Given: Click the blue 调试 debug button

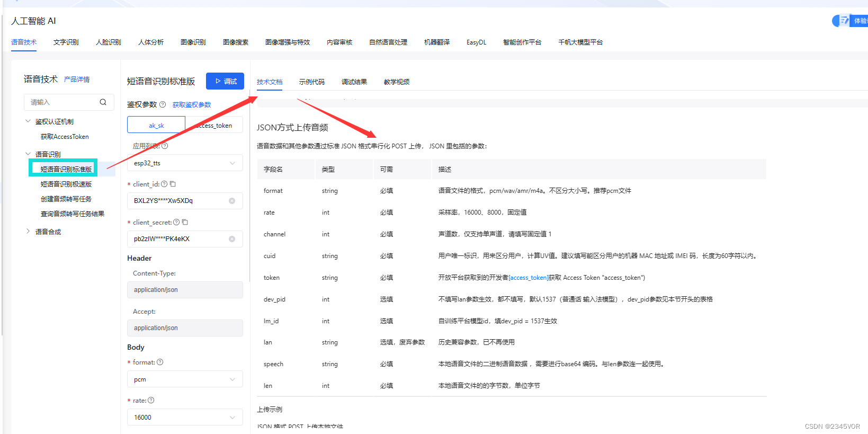Looking at the screenshot, I should 225,81.
